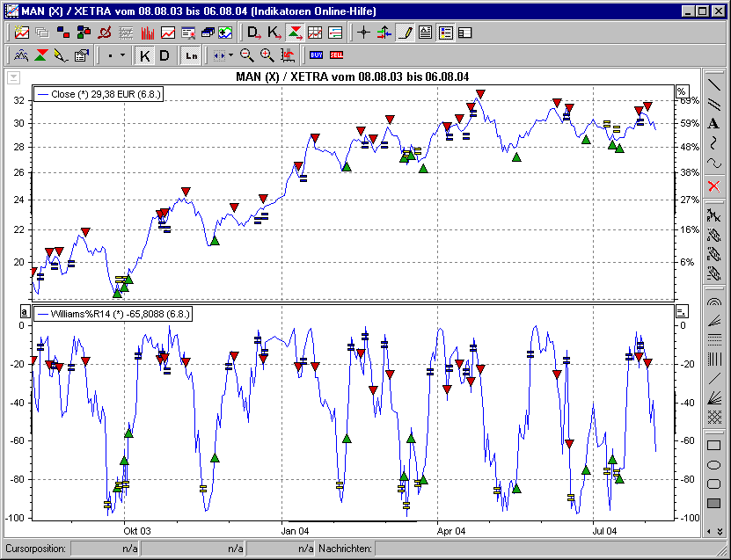Image resolution: width=731 pixels, height=560 pixels.
Task: Activate the crosshair cursor tool
Action: coord(364,33)
